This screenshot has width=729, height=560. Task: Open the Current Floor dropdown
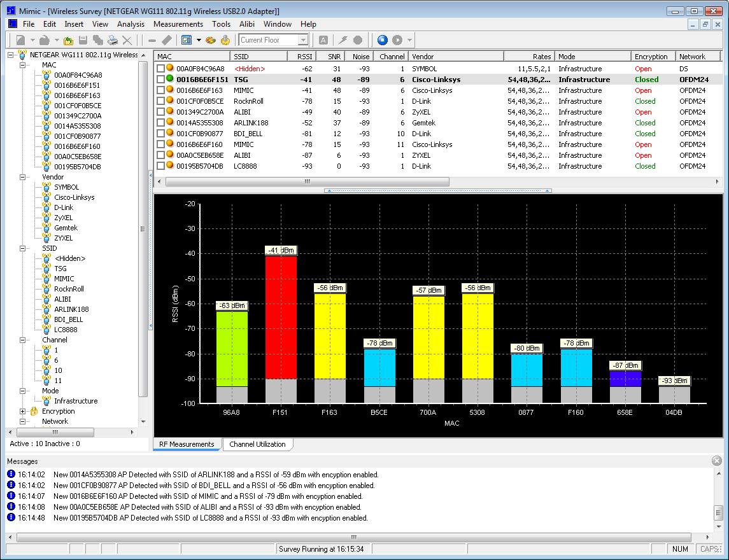(x=302, y=40)
